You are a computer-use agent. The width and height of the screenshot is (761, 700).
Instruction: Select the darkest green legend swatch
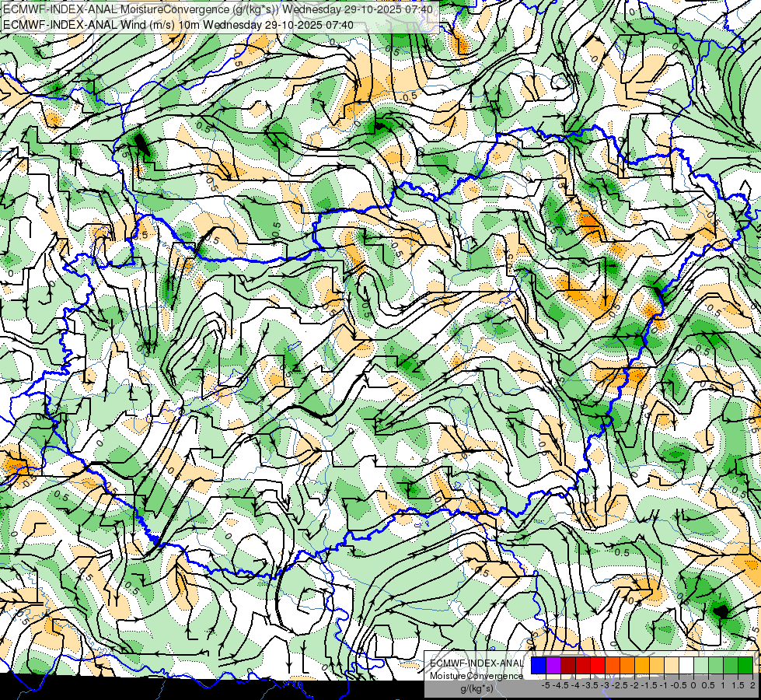click(x=745, y=666)
